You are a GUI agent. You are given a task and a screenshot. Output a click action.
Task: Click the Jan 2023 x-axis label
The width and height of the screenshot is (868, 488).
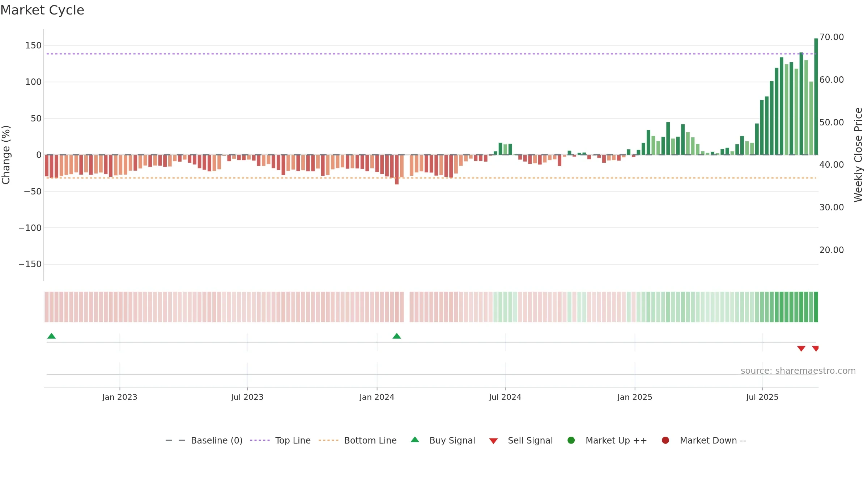(x=120, y=397)
